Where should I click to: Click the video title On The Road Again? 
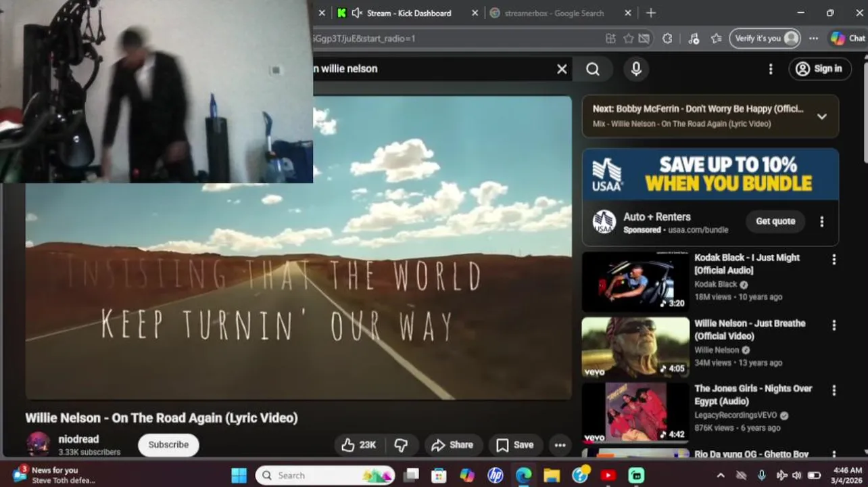(x=162, y=418)
